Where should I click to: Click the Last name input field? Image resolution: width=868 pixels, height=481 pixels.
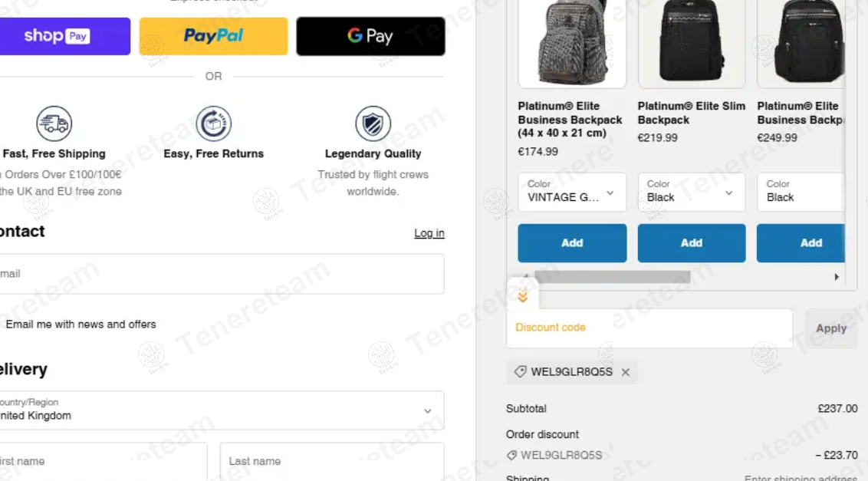(331, 461)
